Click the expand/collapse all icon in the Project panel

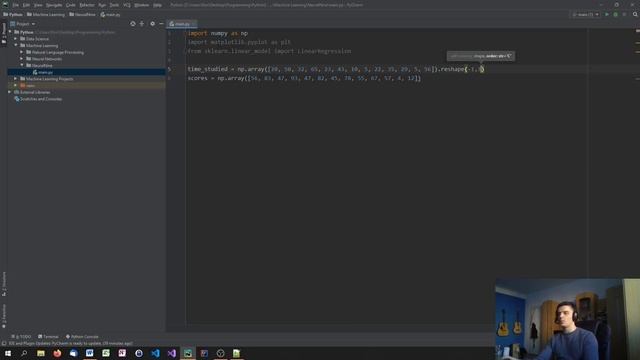click(x=142, y=24)
